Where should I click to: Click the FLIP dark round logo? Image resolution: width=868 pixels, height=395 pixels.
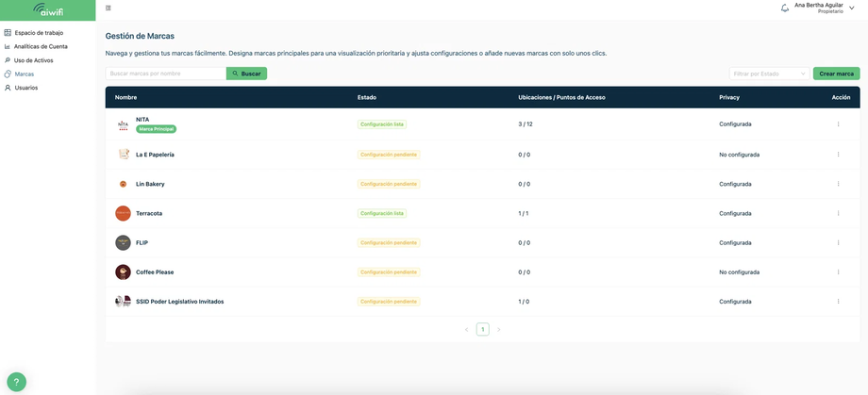(x=123, y=242)
